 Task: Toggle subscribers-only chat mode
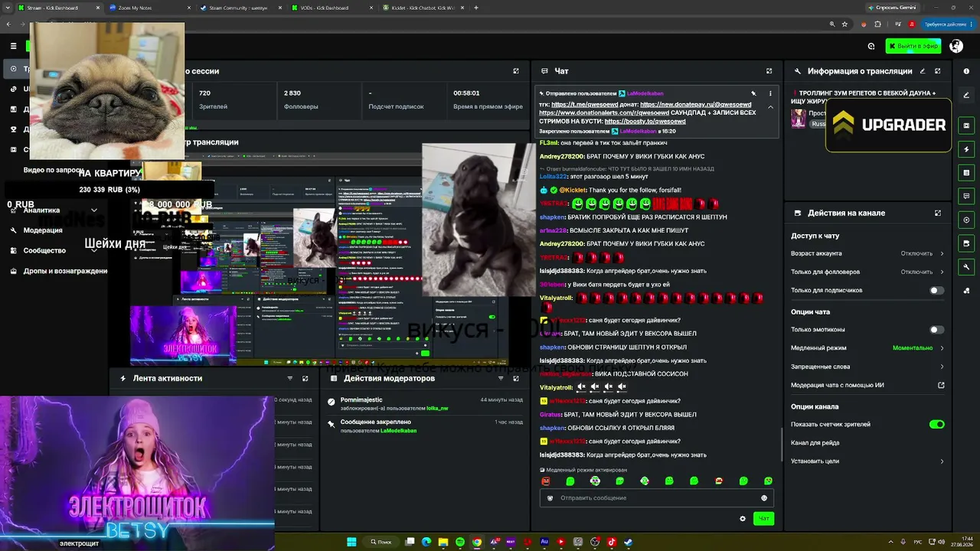936,291
